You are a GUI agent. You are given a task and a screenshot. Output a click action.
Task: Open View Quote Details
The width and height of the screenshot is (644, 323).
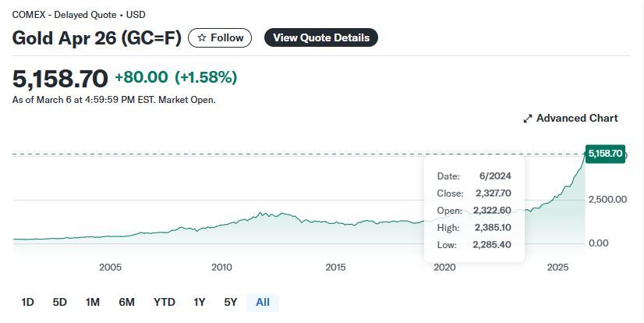click(321, 37)
